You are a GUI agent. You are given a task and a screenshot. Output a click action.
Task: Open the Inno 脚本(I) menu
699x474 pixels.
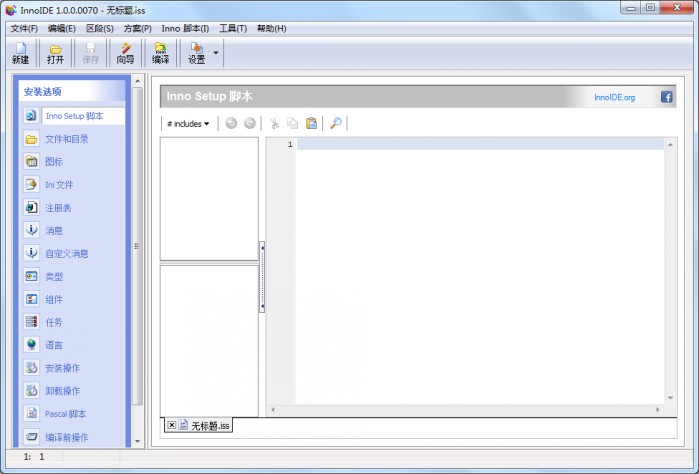[x=185, y=29]
